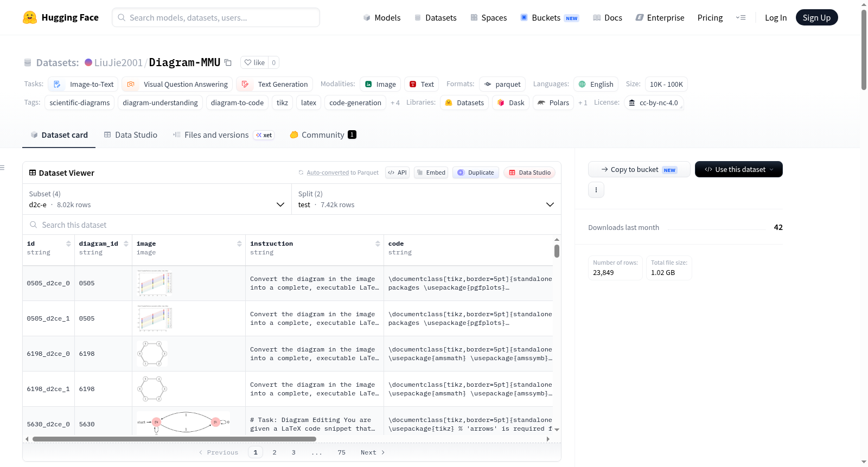Click the Dask library tag
The image size is (868, 467).
point(510,103)
